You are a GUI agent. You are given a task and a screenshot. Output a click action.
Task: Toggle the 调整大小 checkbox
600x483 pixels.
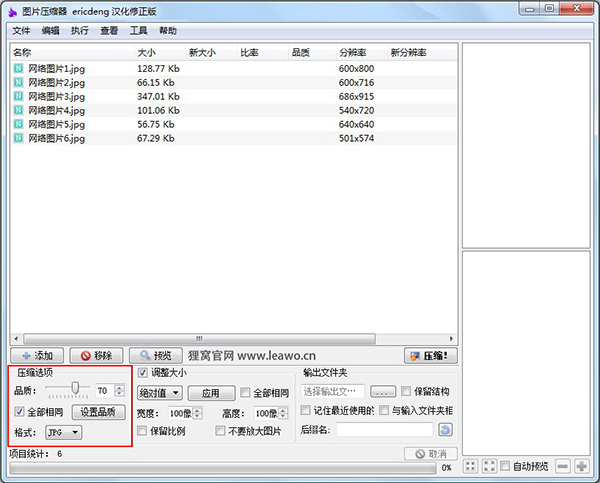point(142,373)
